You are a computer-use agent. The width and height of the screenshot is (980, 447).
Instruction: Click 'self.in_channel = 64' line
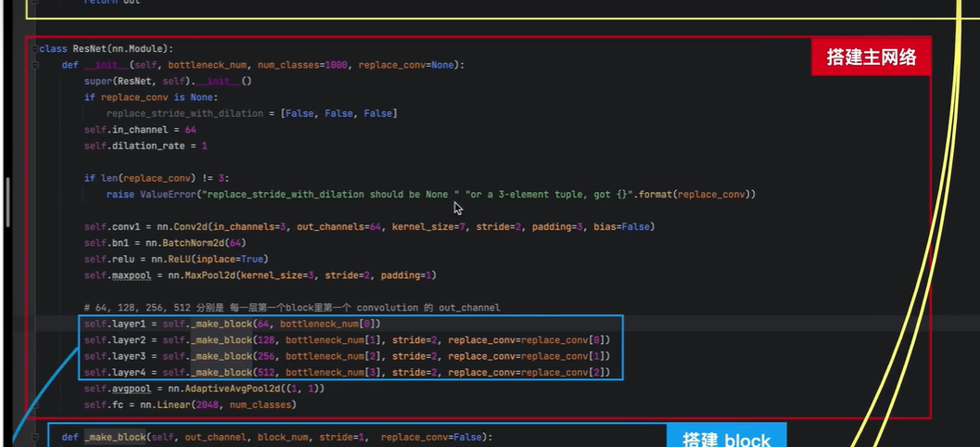[140, 130]
